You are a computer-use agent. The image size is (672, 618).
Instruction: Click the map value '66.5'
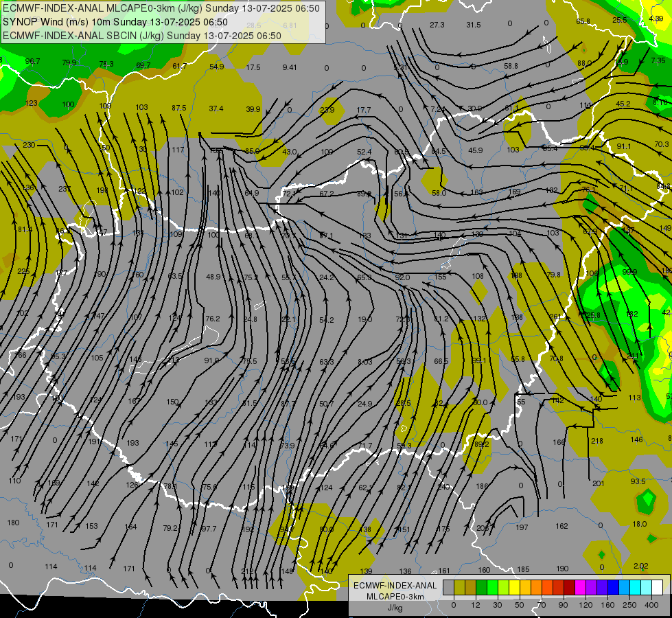coord(441,361)
